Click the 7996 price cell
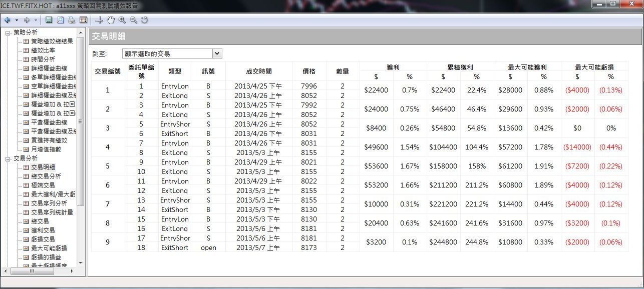 pyautogui.click(x=309, y=86)
